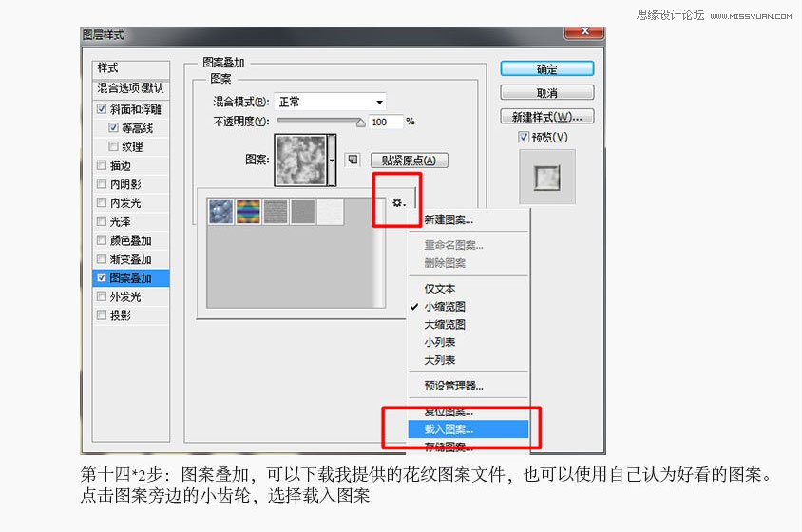Toggle the 等高线 checkbox
Viewport: 802px width, 532px height.
coord(113,127)
